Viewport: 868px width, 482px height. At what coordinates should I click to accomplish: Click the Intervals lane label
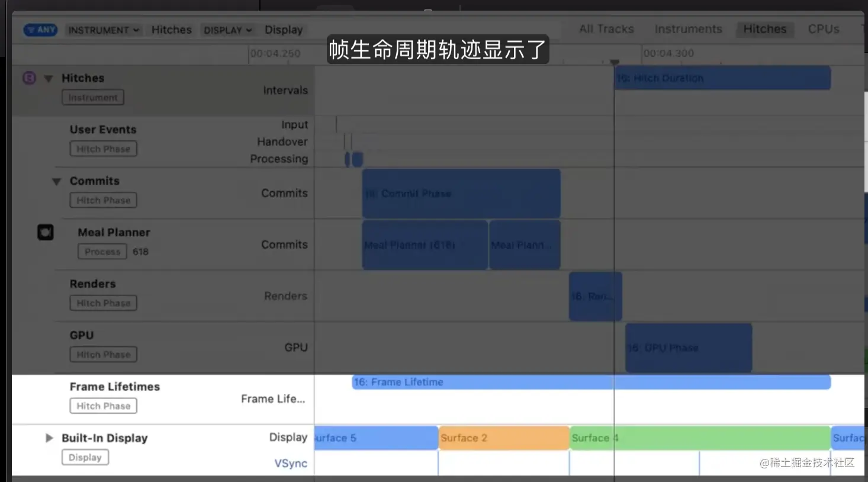285,91
